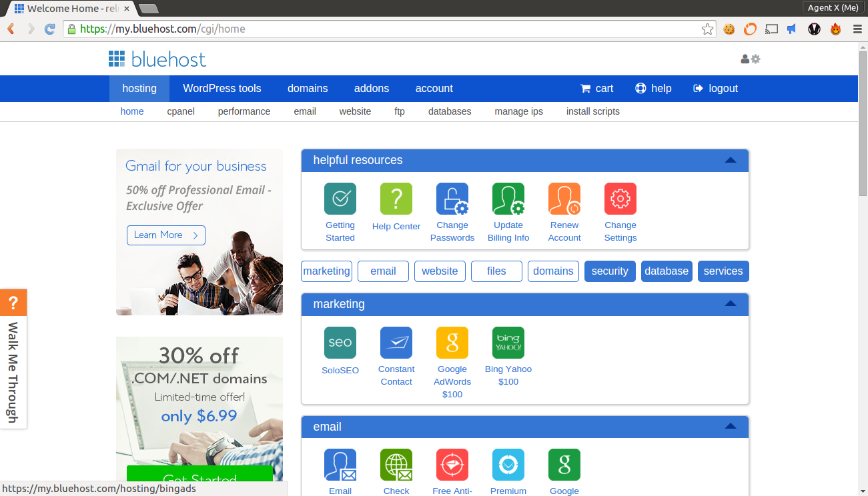Open the Free Anti-spam icon
The width and height of the screenshot is (868, 496).
click(452, 465)
